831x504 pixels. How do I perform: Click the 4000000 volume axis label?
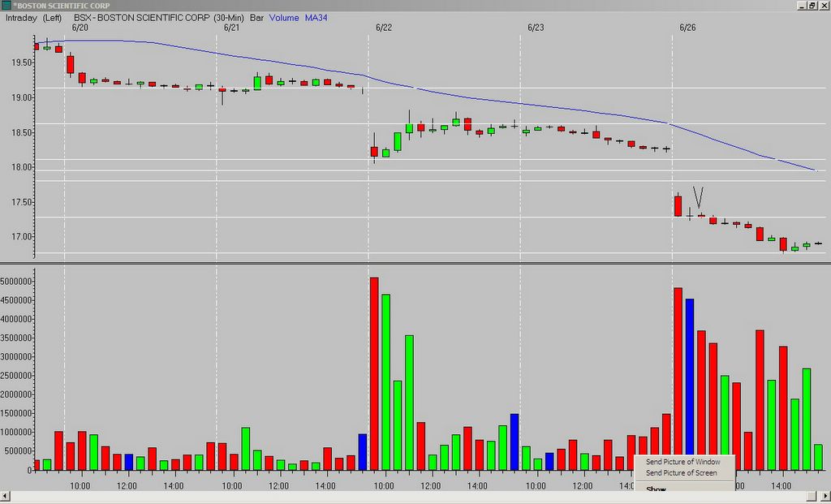point(15,319)
